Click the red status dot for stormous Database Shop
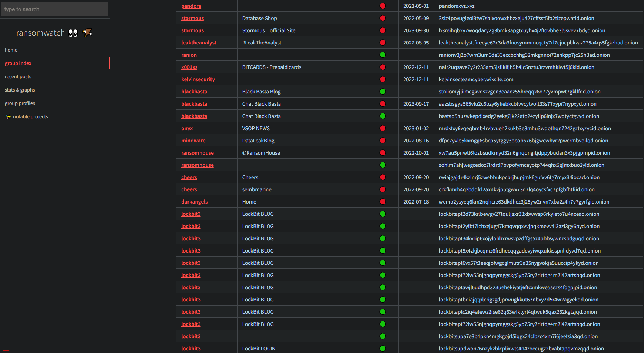The height and width of the screenshot is (353, 644). (x=383, y=18)
